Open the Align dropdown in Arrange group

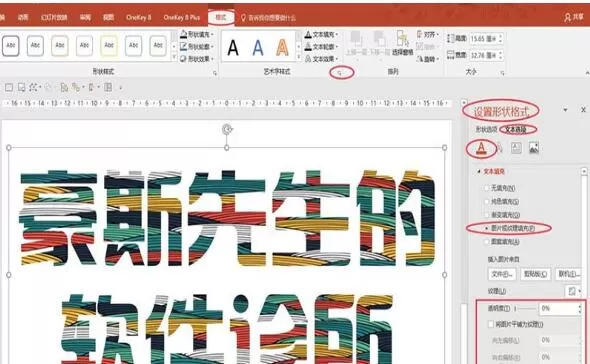[x=428, y=34]
